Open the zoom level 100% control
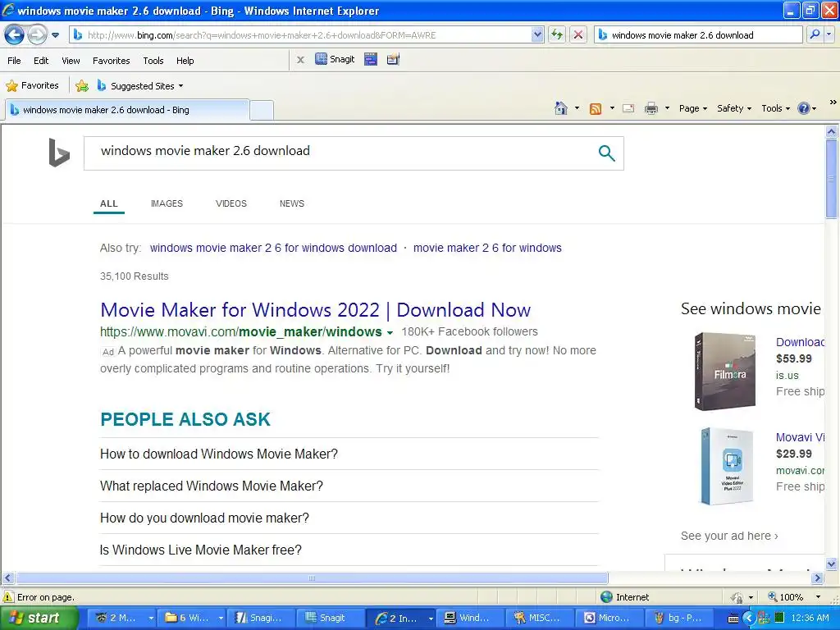 tap(793, 597)
